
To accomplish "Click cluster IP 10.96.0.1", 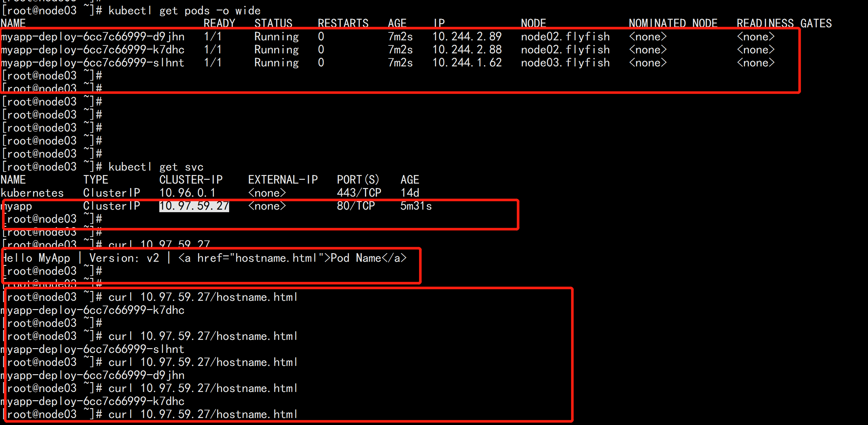I will click(187, 193).
